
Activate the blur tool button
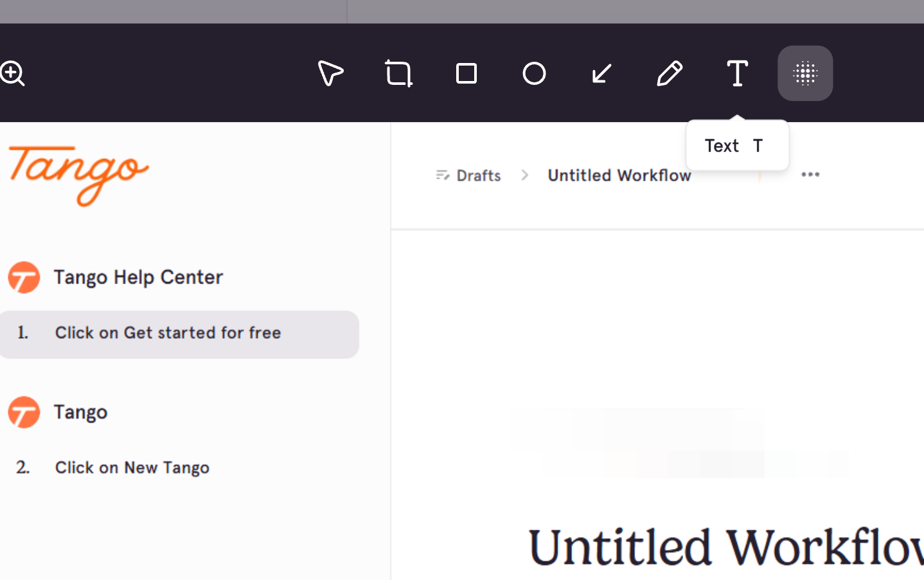click(805, 73)
